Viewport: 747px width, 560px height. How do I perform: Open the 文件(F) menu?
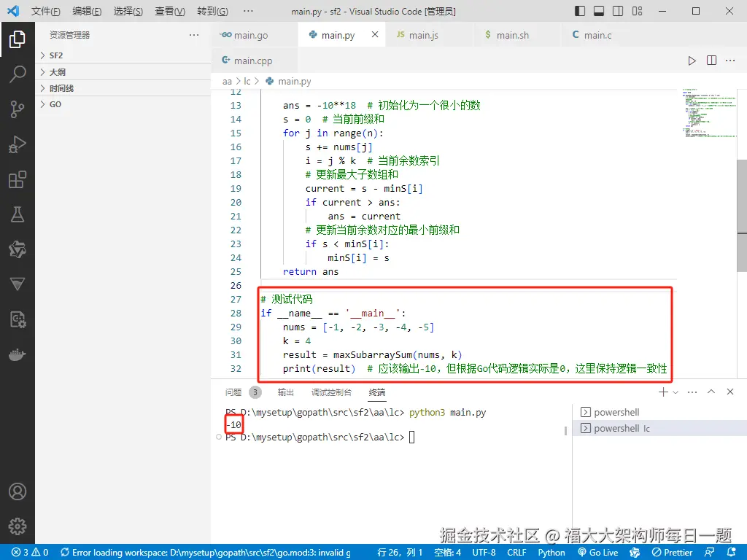point(46,11)
